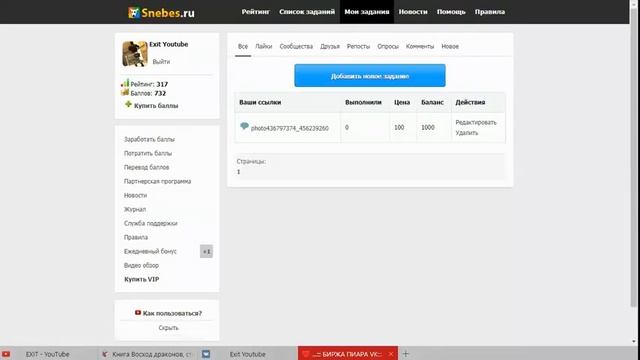This screenshot has height=360, width=640.
Task: Open Партнерская программа in the sidebar
Action: [158, 181]
